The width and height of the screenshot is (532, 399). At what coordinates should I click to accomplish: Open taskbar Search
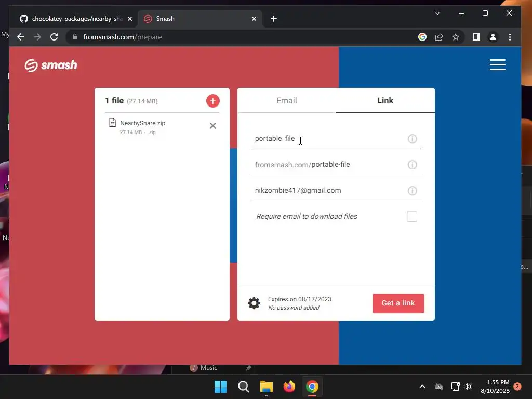(x=243, y=387)
